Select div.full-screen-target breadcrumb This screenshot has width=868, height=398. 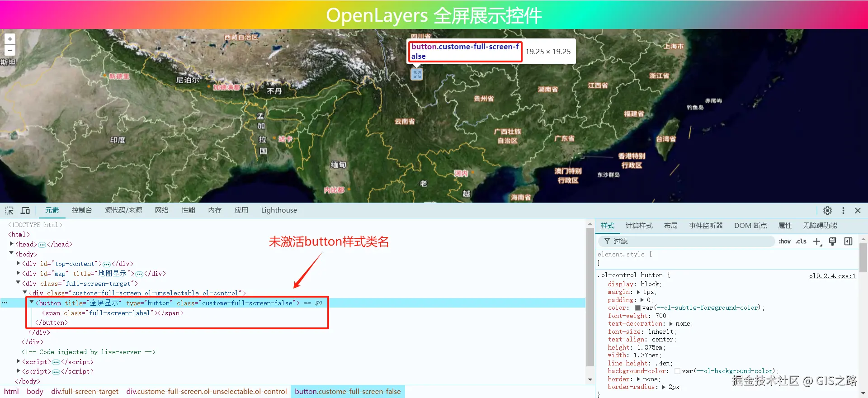click(85, 392)
